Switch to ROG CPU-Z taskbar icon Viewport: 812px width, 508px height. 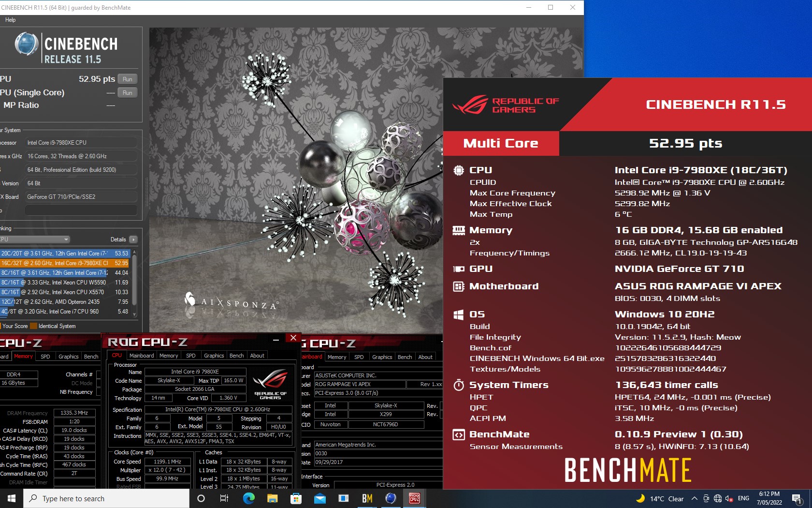tap(415, 498)
